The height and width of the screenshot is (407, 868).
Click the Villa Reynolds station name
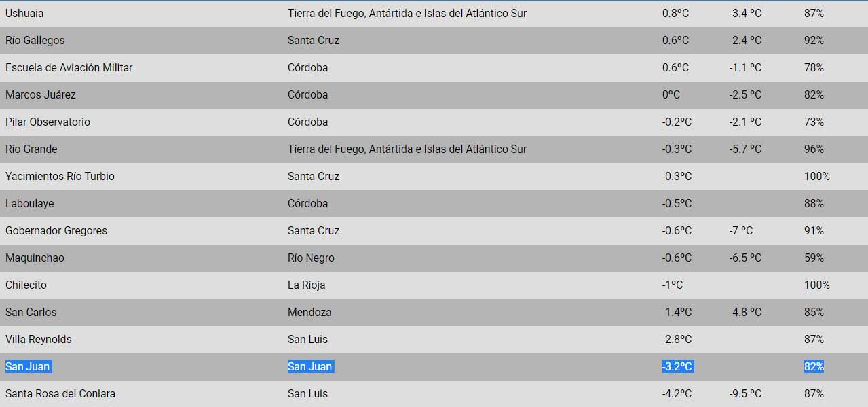38,340
